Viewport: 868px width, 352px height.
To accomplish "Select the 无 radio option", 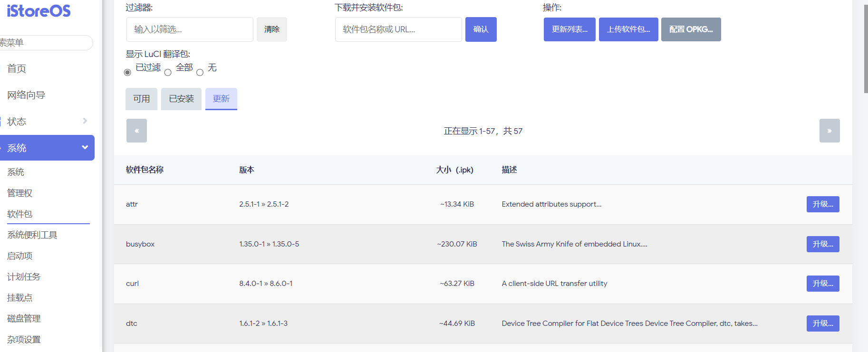I will click(200, 73).
